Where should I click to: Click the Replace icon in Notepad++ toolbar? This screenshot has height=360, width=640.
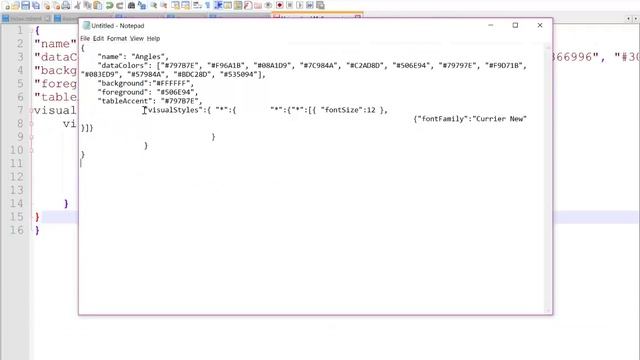click(x=142, y=5)
